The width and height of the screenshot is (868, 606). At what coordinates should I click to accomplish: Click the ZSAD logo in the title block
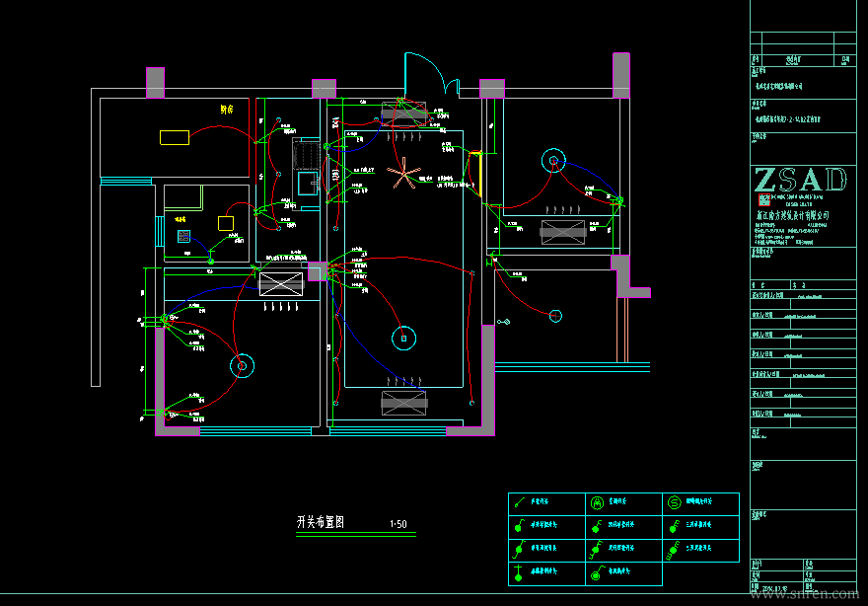(801, 180)
